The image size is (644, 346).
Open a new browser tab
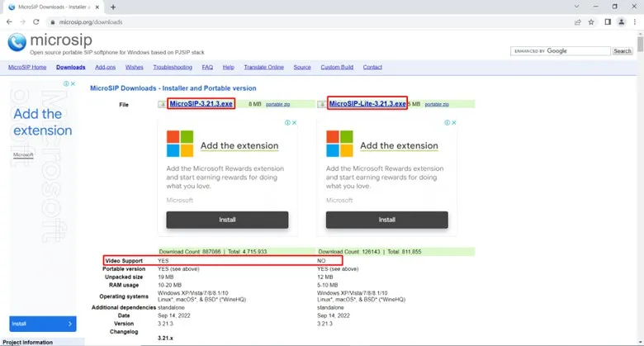113,7
